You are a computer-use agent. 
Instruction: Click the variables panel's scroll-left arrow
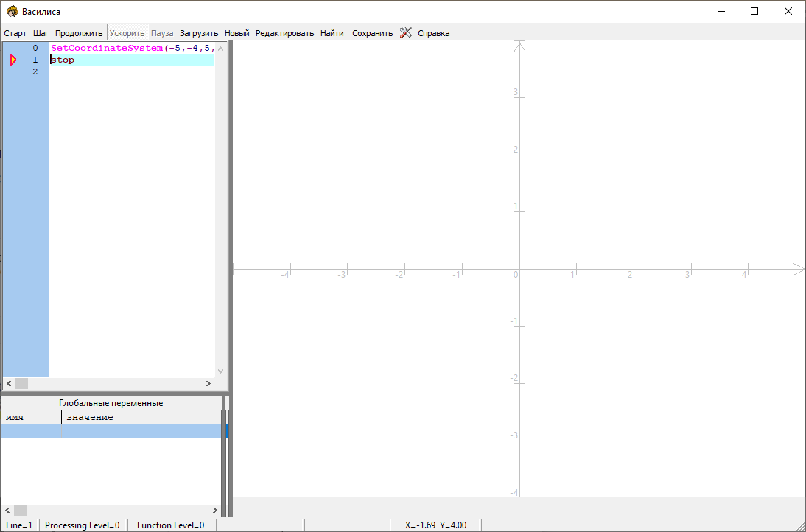click(x=7, y=510)
